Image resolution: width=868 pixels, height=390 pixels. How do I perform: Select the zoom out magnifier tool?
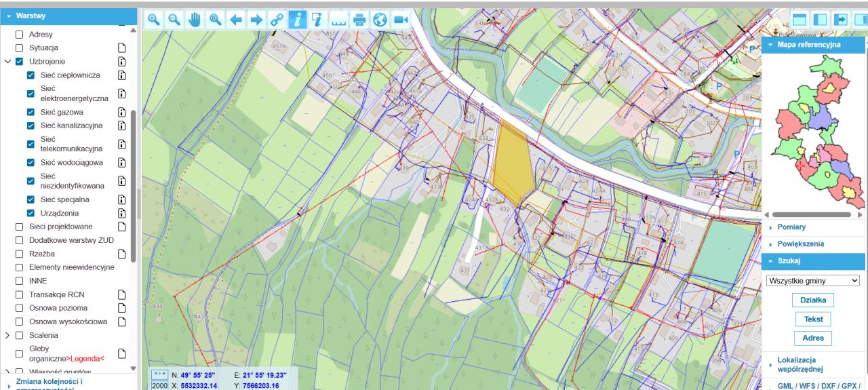click(174, 20)
